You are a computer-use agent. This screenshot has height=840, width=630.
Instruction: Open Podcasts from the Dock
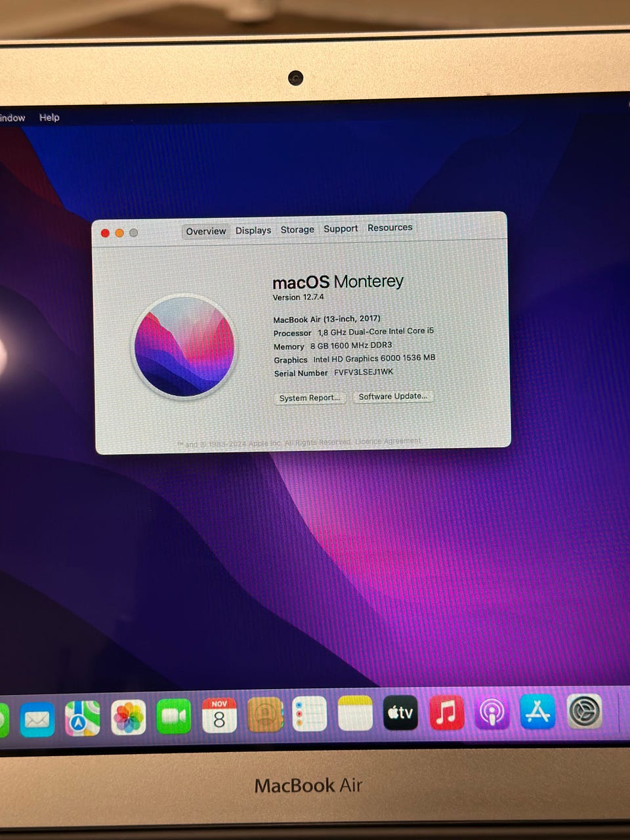coord(492,713)
